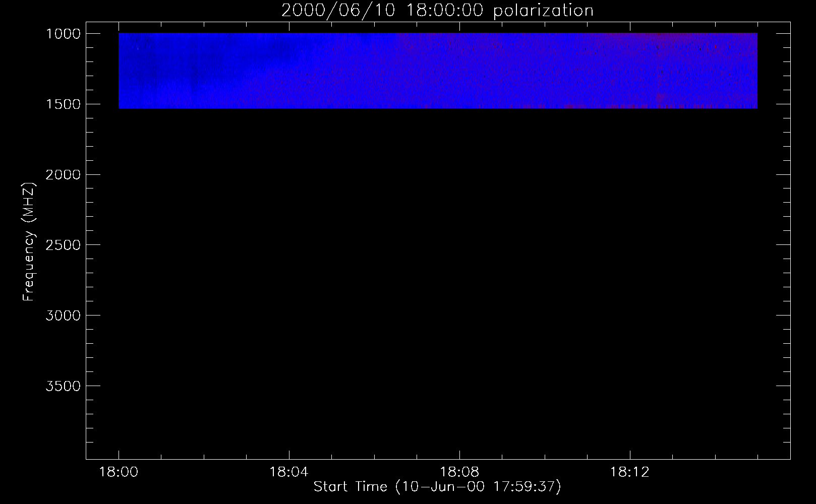Click the 'Frequency (MHZ)' axis label

tap(29, 242)
